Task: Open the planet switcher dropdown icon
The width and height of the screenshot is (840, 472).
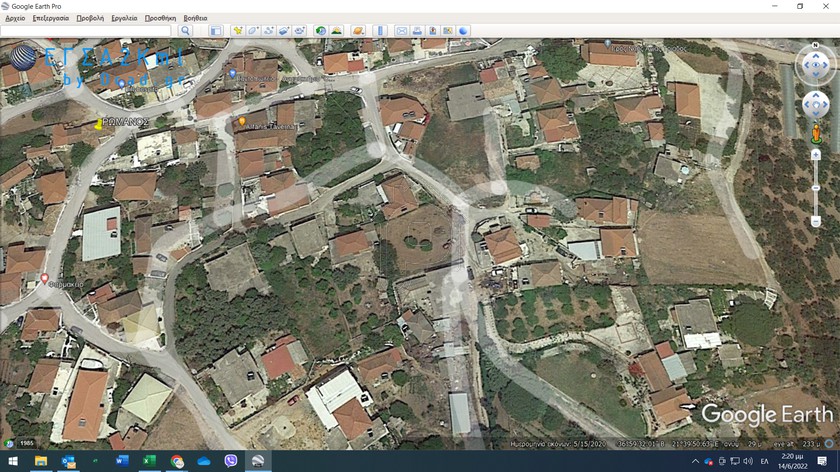Action: click(x=358, y=31)
